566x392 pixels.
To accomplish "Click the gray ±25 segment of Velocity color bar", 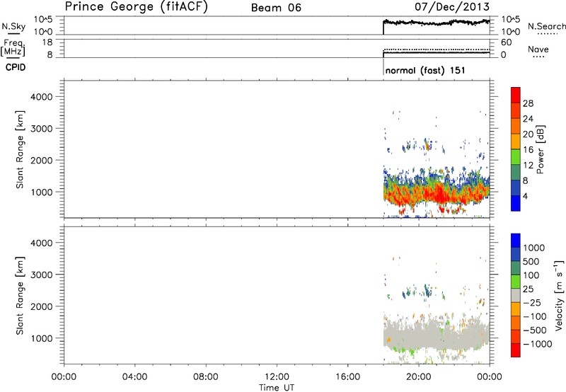I will pos(516,295).
